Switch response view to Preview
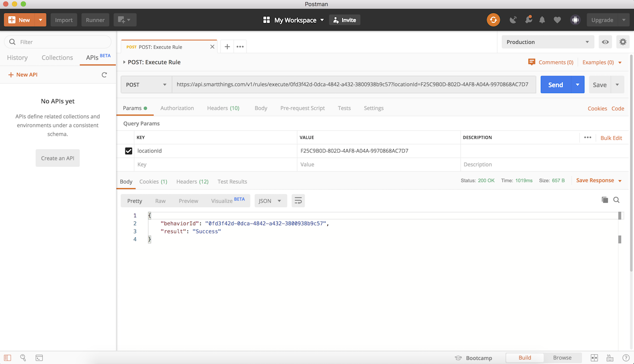 tap(188, 201)
